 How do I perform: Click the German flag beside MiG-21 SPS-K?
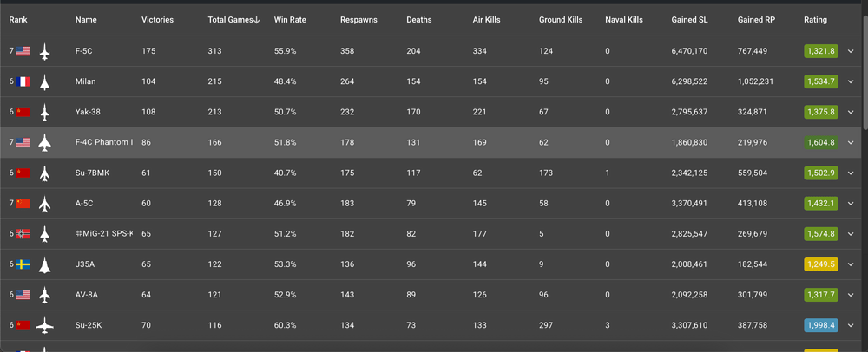pos(23,234)
